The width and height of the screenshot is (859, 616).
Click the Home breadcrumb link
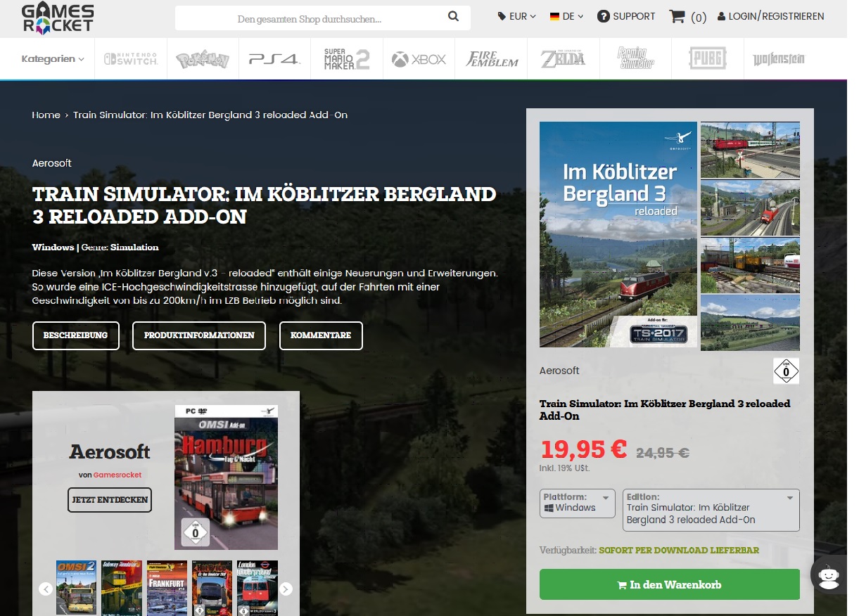point(46,115)
